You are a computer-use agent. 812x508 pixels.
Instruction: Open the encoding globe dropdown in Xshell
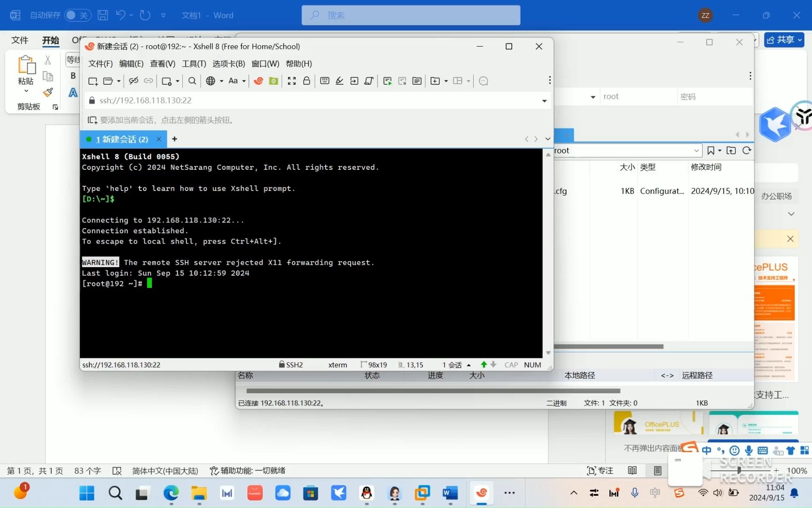[x=220, y=81]
